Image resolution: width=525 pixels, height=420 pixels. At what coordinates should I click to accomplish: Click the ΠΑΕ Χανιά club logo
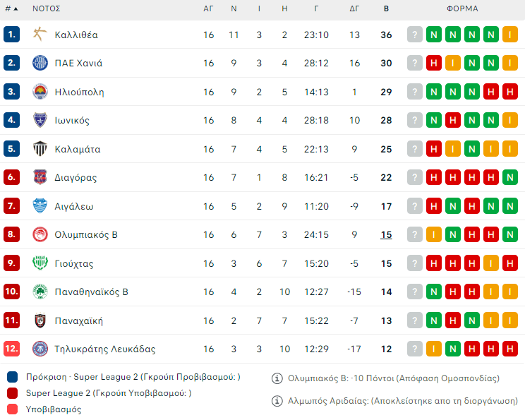click(40, 63)
